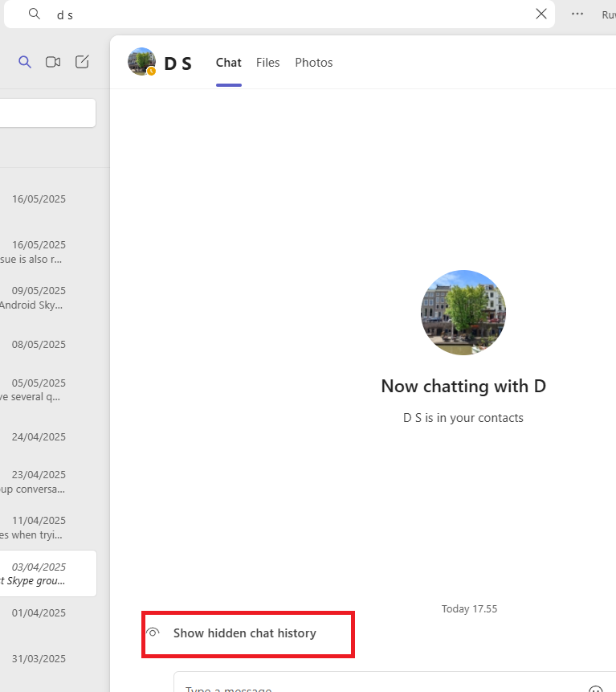Viewport: 616px width, 692px height.
Task: Open chat dated 23/04/2025 'up conversa...'
Action: (x=47, y=482)
